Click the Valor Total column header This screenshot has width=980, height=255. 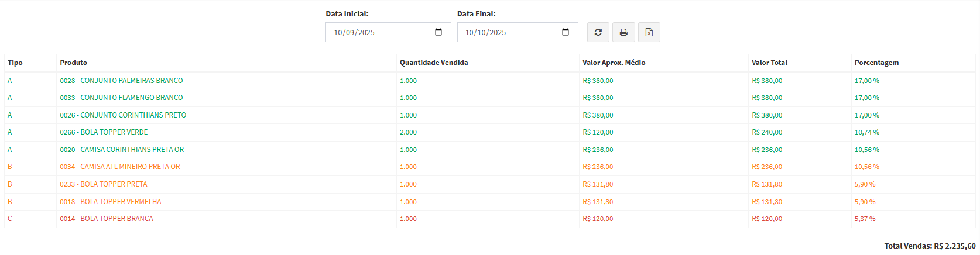pyautogui.click(x=769, y=63)
